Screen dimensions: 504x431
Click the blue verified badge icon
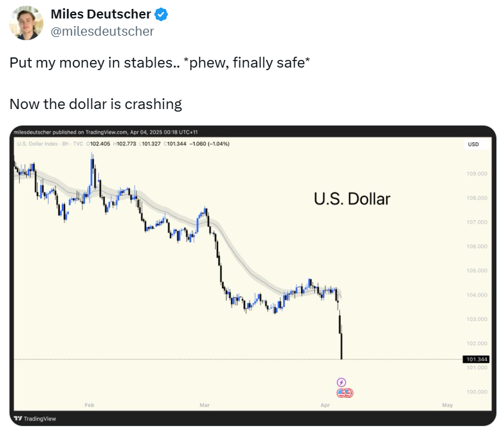pos(161,15)
